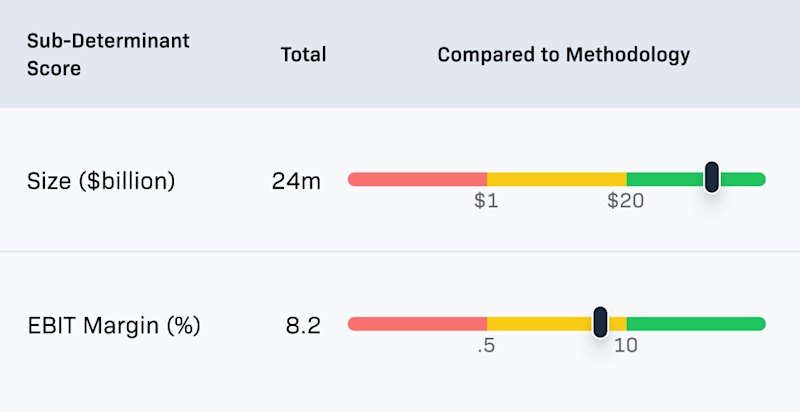Click the 10 threshold label under EBIT bar
This screenshot has width=800, height=412.
[626, 346]
